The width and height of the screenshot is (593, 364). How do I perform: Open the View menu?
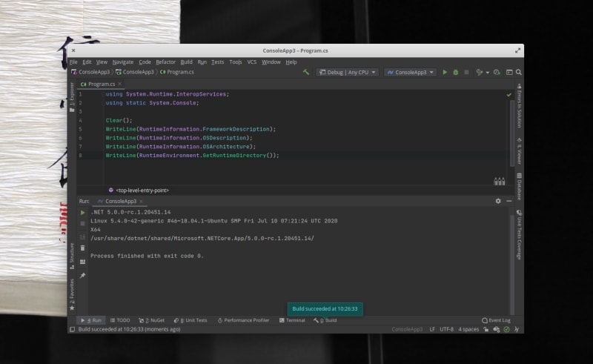pyautogui.click(x=102, y=62)
